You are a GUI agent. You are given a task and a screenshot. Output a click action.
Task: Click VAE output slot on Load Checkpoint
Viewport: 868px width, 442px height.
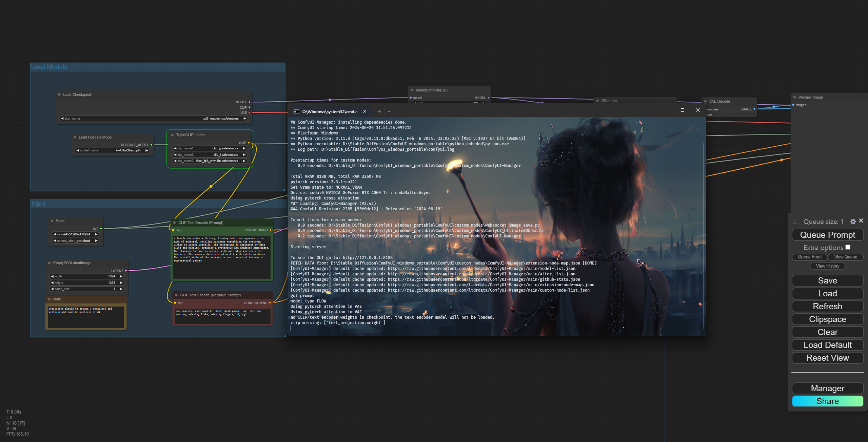250,113
